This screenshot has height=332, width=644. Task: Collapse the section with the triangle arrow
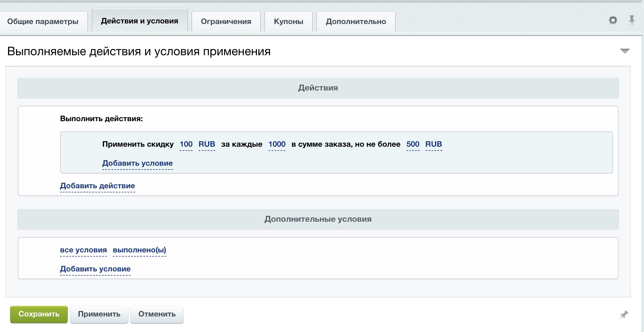coord(625,51)
